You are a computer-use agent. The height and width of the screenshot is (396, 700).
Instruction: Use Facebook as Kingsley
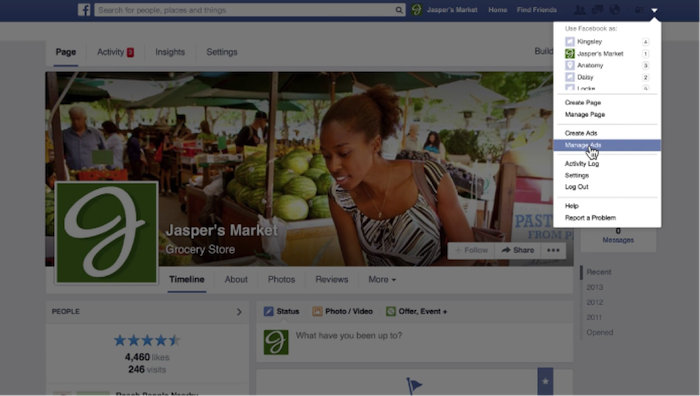click(589, 42)
